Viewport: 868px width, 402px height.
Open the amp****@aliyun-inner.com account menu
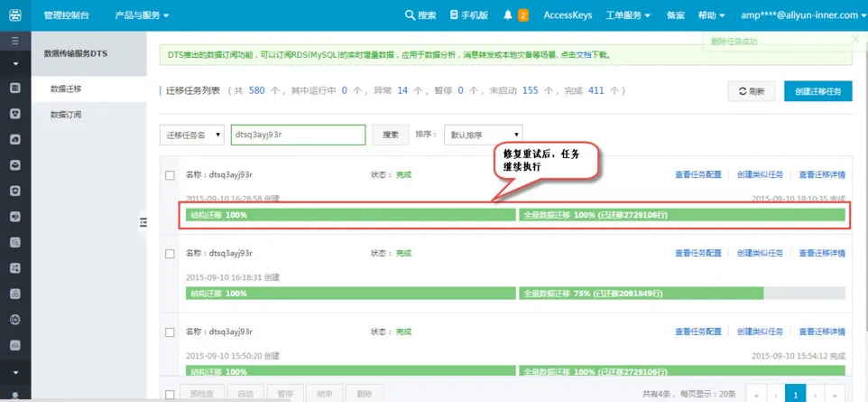click(x=804, y=15)
